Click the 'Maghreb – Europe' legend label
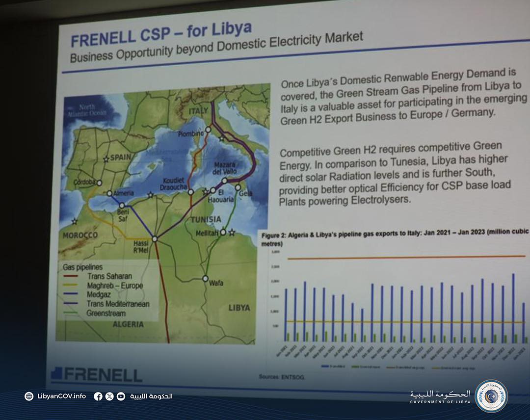Image resolution: width=530 pixels, height=420 pixels. click(x=115, y=286)
